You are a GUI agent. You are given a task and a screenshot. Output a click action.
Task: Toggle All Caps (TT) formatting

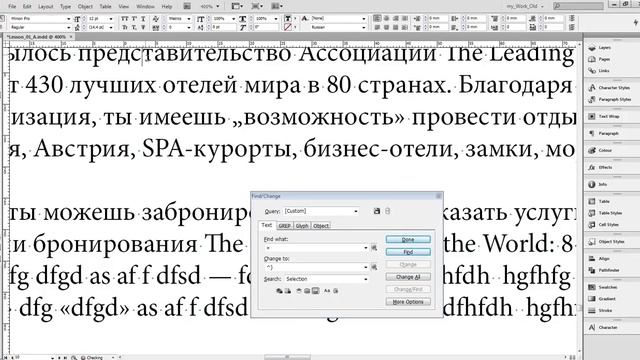pyautogui.click(x=125, y=19)
